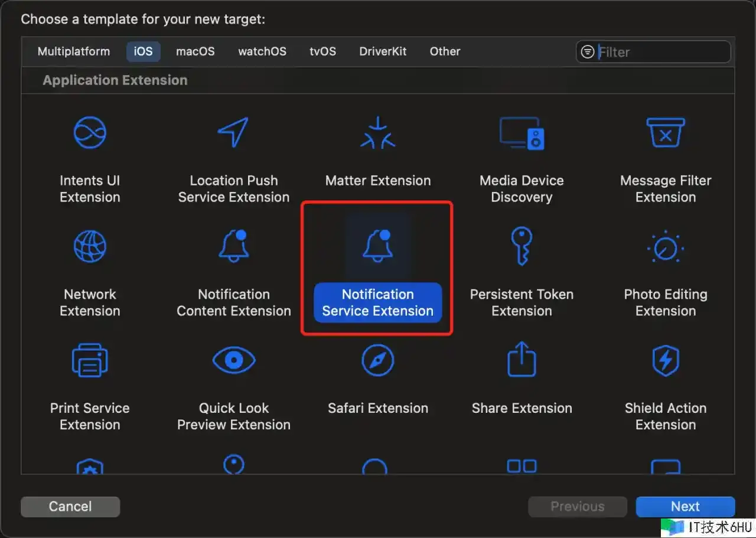Select the Print Service Extension printer icon
Image resolution: width=756 pixels, height=538 pixels.
90,360
